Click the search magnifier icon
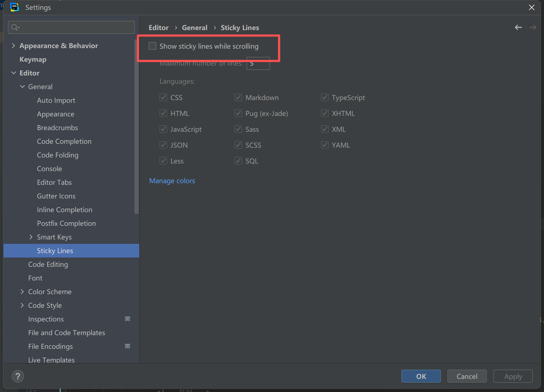 15,27
